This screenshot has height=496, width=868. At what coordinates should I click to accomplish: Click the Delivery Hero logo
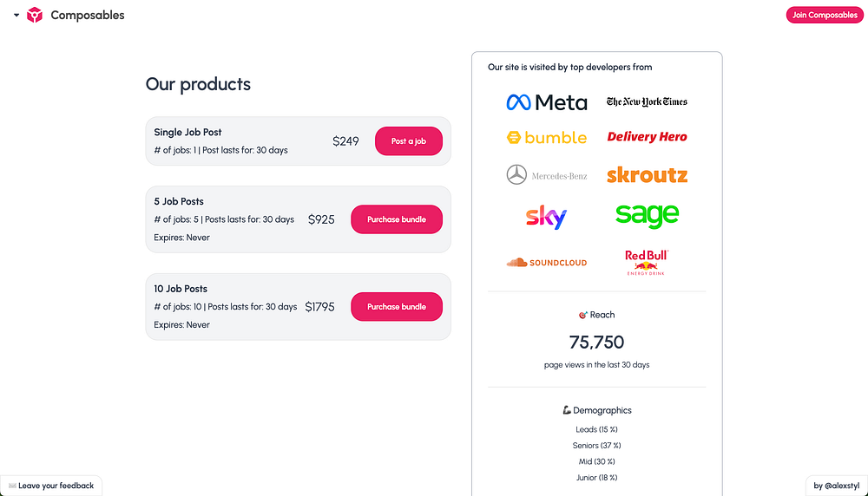(x=647, y=137)
